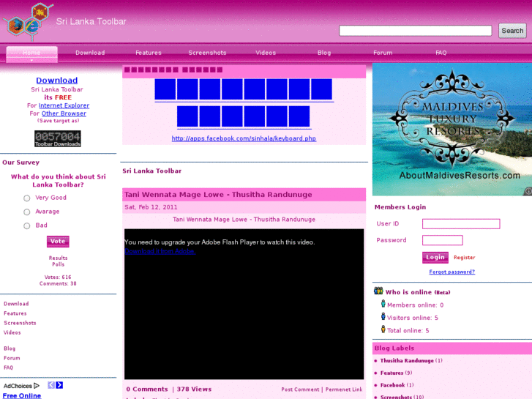Open the Features blog label

[391, 373]
